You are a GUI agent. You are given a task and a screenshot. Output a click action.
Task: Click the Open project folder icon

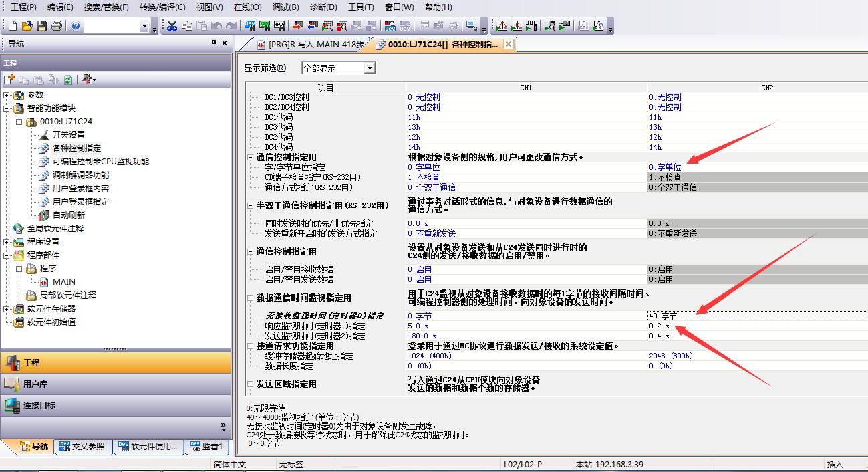[x=27, y=26]
